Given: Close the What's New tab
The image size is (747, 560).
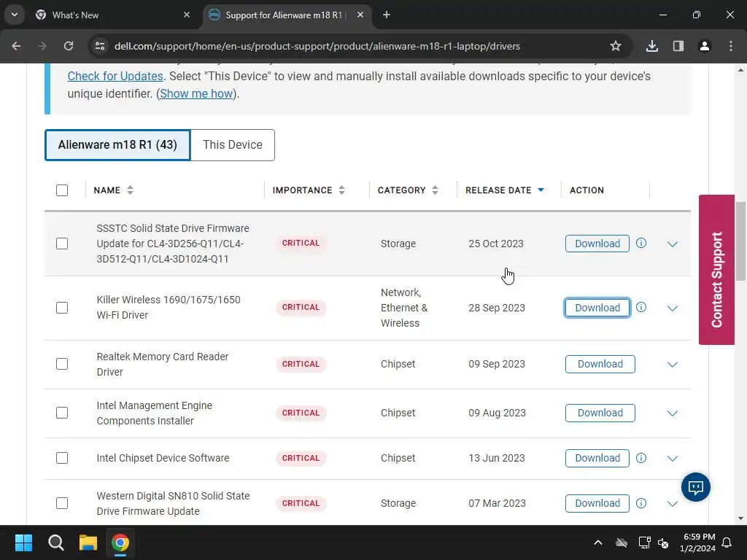Looking at the screenshot, I should (187, 15).
